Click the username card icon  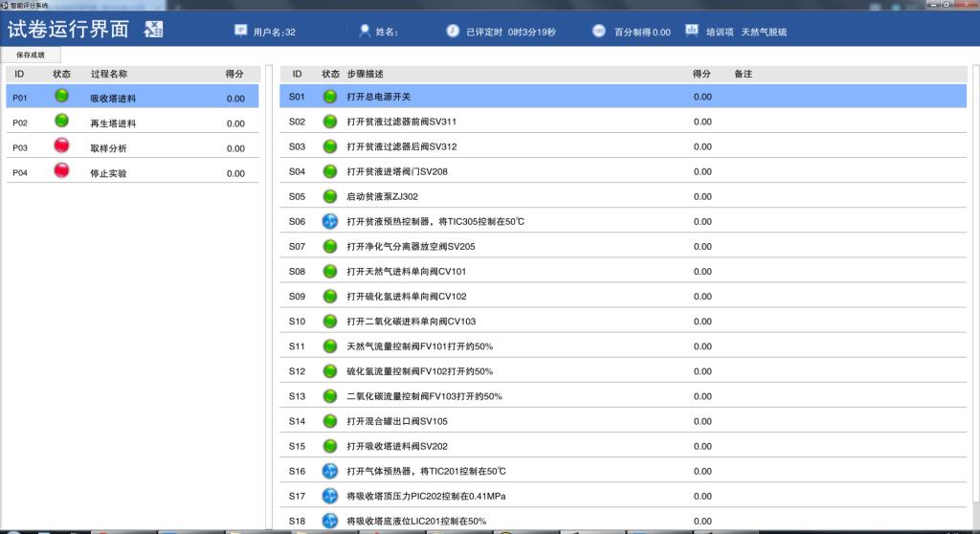pos(241,31)
